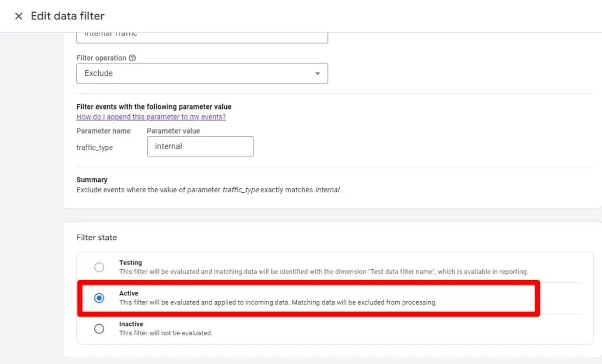Click the Filter state section heading
The image size is (602, 364).
[x=96, y=238]
